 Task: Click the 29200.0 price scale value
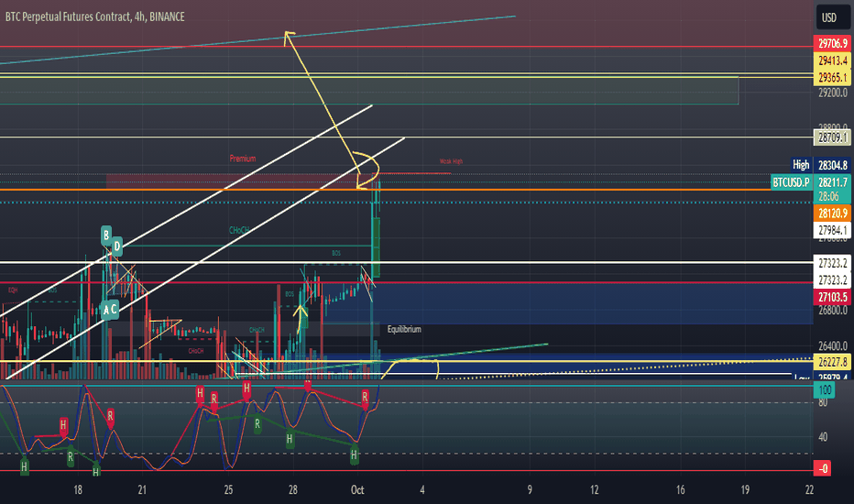click(833, 93)
